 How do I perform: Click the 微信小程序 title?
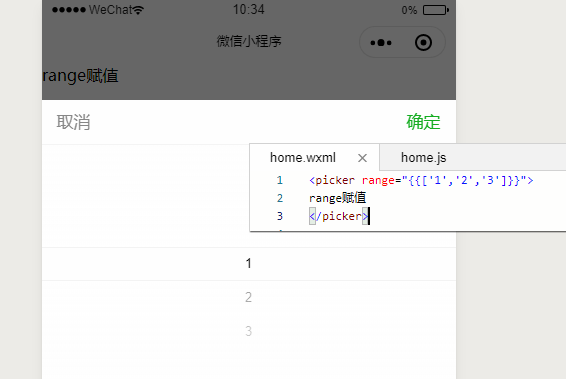pyautogui.click(x=249, y=42)
